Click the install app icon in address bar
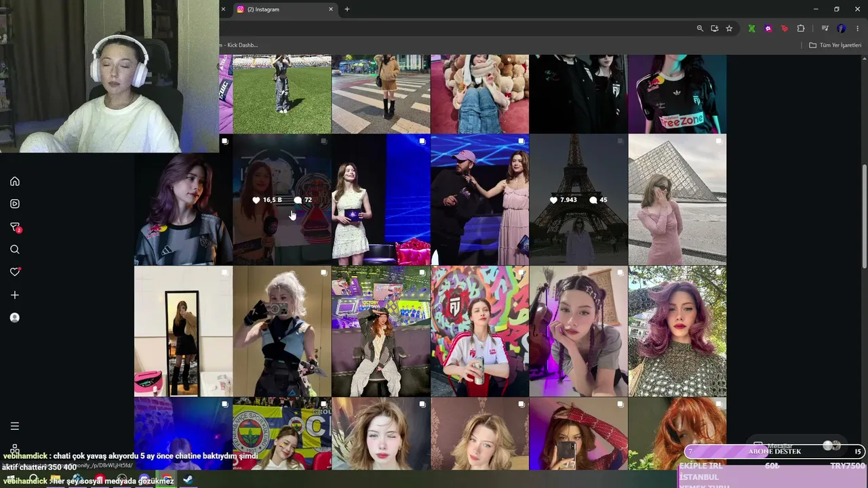The image size is (868, 488). coord(715,28)
